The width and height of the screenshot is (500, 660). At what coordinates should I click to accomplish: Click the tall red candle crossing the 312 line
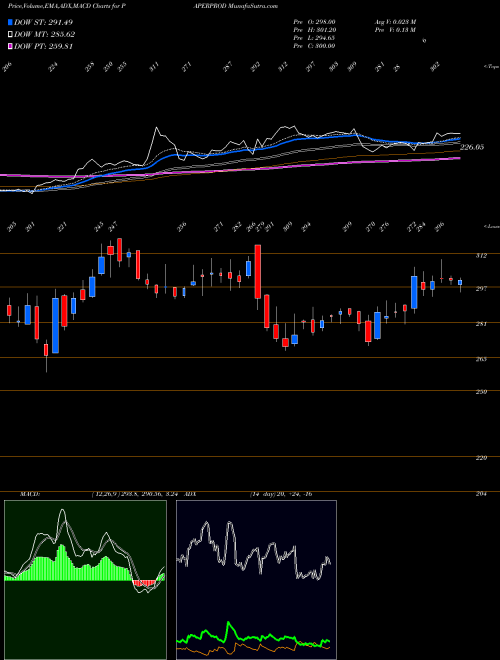(258, 271)
